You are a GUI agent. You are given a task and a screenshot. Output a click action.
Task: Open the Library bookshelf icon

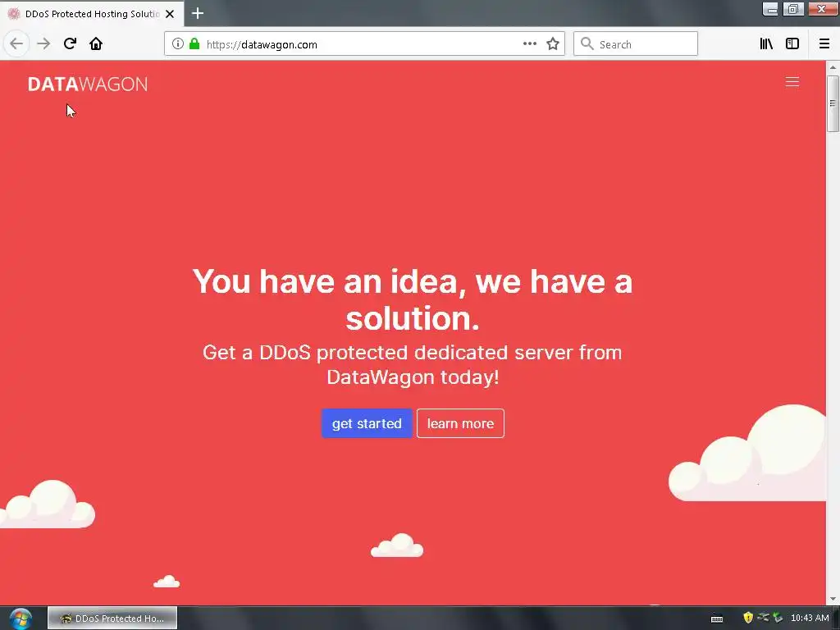tap(766, 44)
